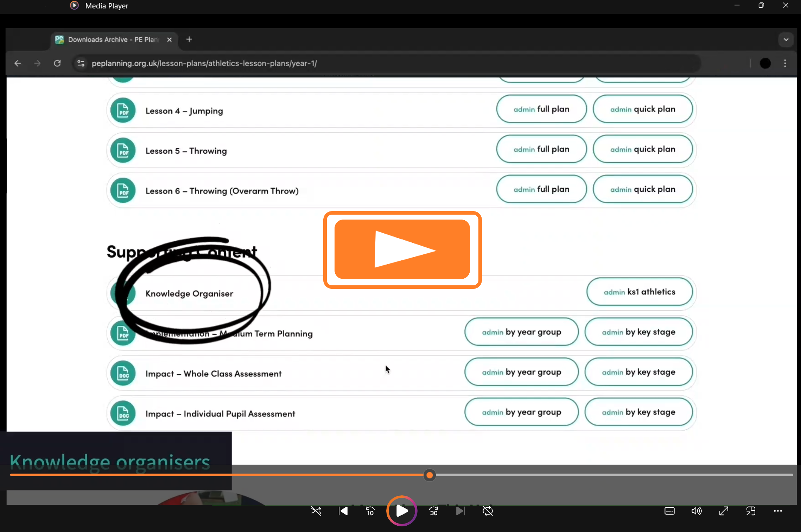This screenshot has width=801, height=532.
Task: Restart playback with previous track icon
Action: click(343, 511)
